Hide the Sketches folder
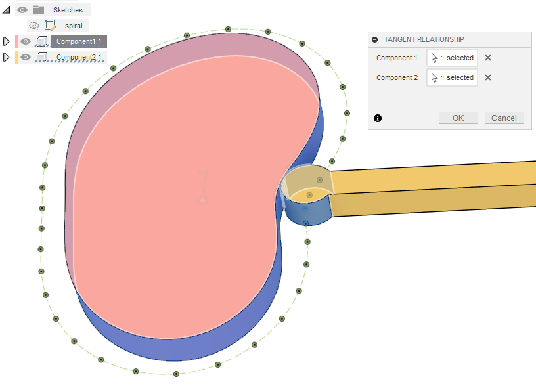536x392 pixels. 22,10
